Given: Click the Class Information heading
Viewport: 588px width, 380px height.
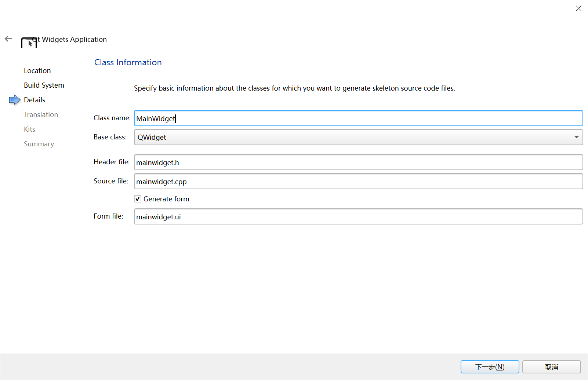Looking at the screenshot, I should (x=128, y=62).
